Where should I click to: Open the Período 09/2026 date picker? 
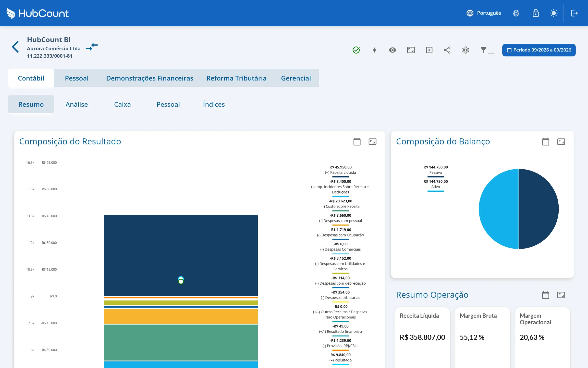click(539, 50)
